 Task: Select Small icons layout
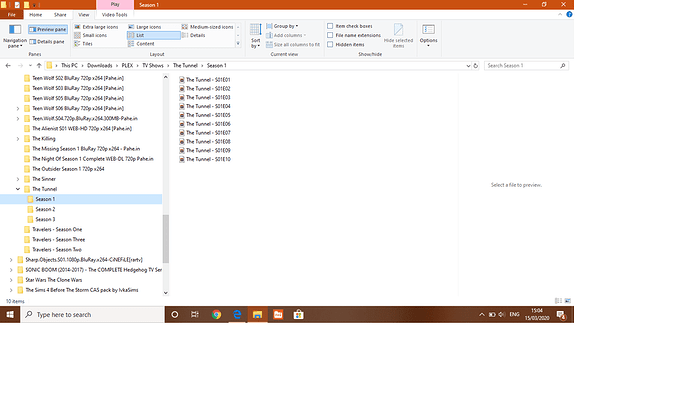coord(91,35)
